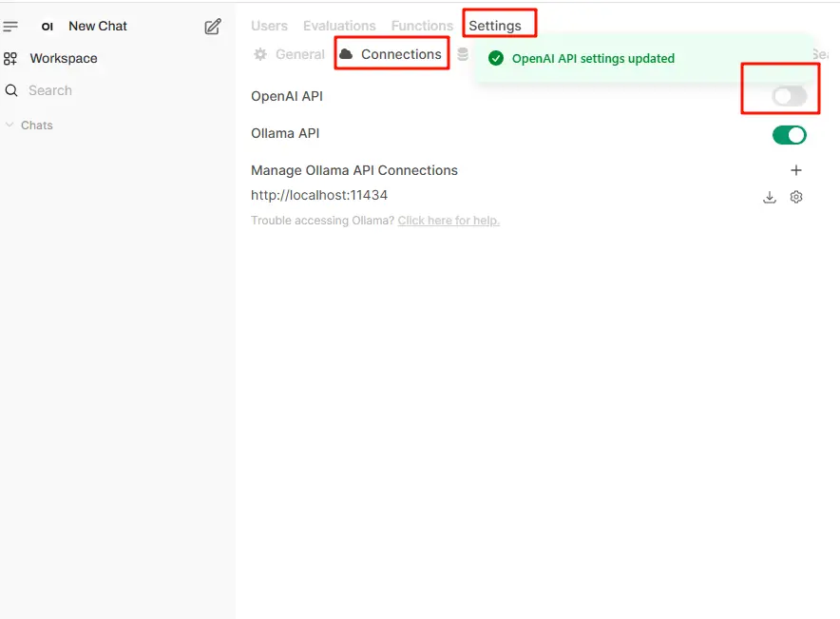Open the gear settings for localhost:11434
The image size is (840, 619).
(x=796, y=197)
